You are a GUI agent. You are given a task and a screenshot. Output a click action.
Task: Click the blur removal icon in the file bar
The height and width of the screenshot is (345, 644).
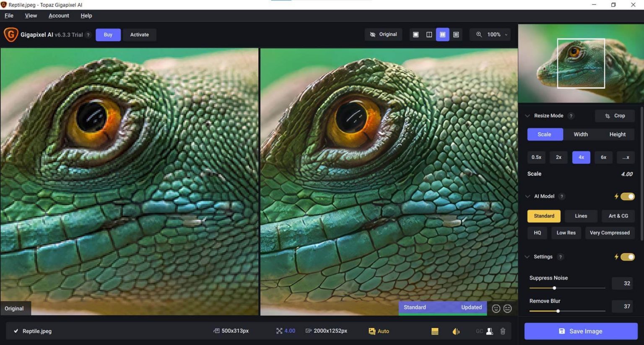(x=456, y=331)
